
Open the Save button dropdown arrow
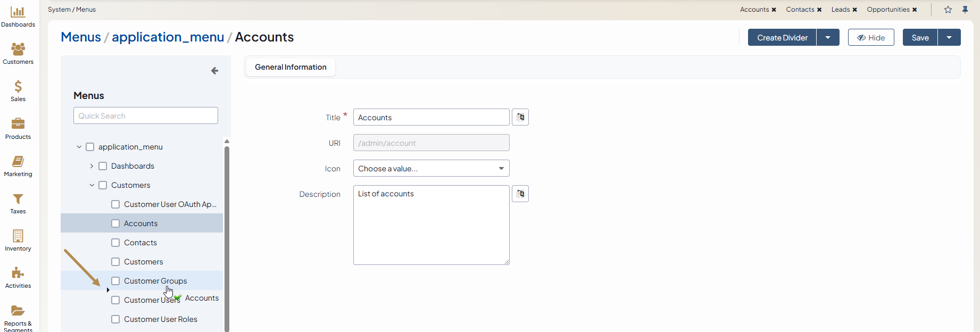(x=949, y=37)
